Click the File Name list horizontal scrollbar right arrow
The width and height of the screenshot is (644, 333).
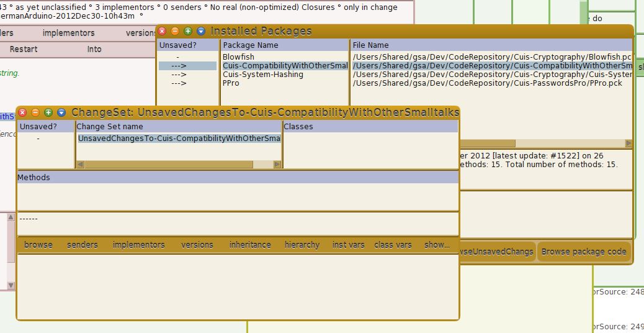pos(628,144)
